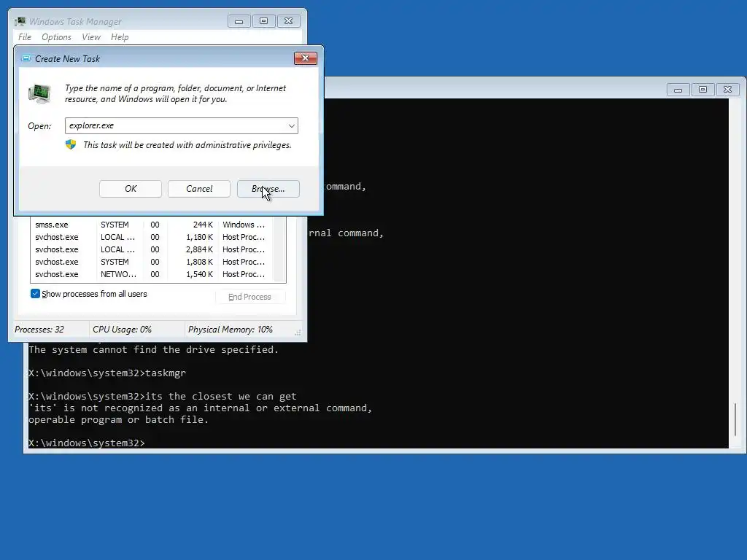747x560 pixels.
Task: Click the X:\windows\system32>taskmgr line
Action: click(x=107, y=373)
